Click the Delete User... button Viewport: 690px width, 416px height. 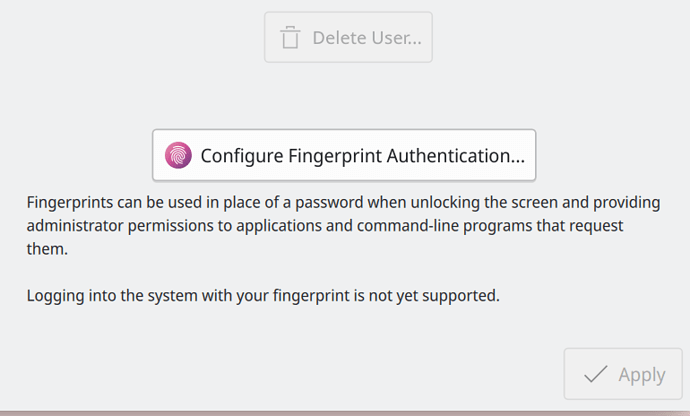(x=348, y=37)
